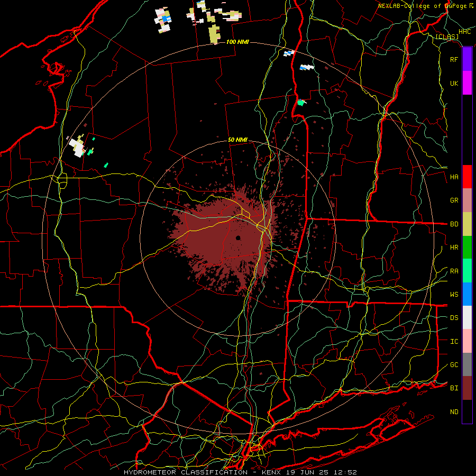This screenshot has width=476, height=476.
Task: Click the WS blue legend swatch
Action: [467, 294]
